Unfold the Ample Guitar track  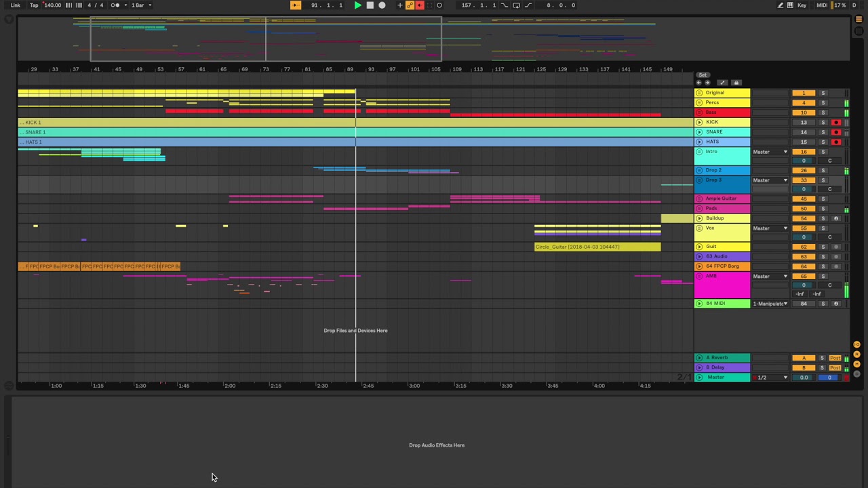pos(699,199)
